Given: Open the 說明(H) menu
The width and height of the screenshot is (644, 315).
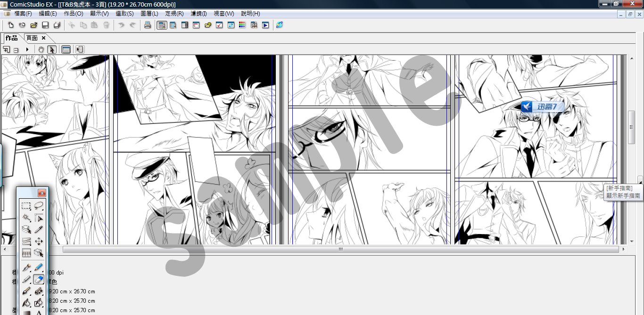Looking at the screenshot, I should coord(250,14).
